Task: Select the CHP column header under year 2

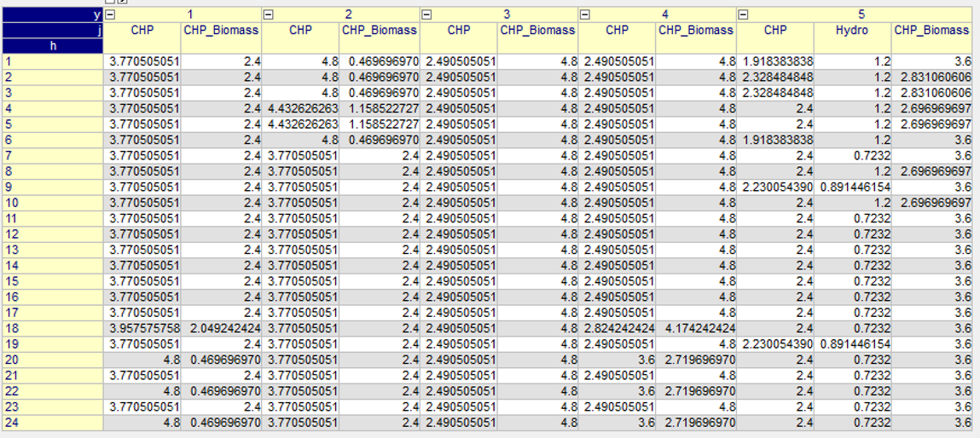Action: click(x=300, y=38)
